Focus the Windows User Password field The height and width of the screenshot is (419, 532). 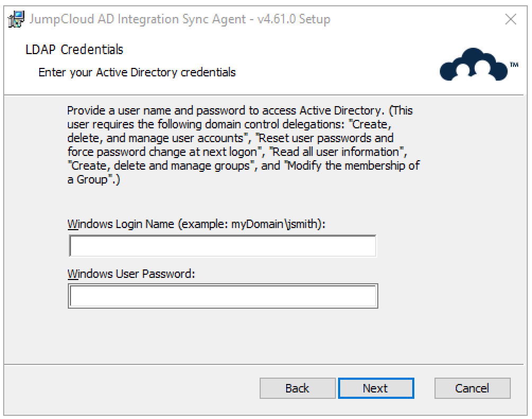pyautogui.click(x=223, y=296)
